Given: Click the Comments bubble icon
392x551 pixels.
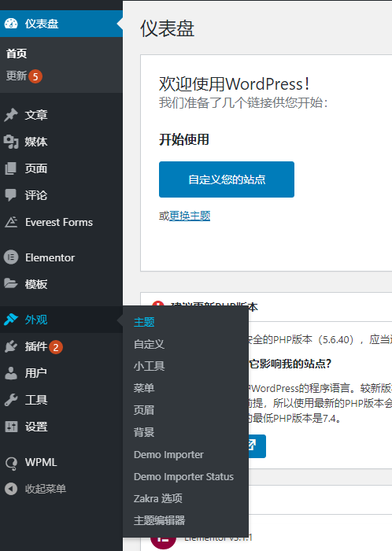Looking at the screenshot, I should (11, 195).
